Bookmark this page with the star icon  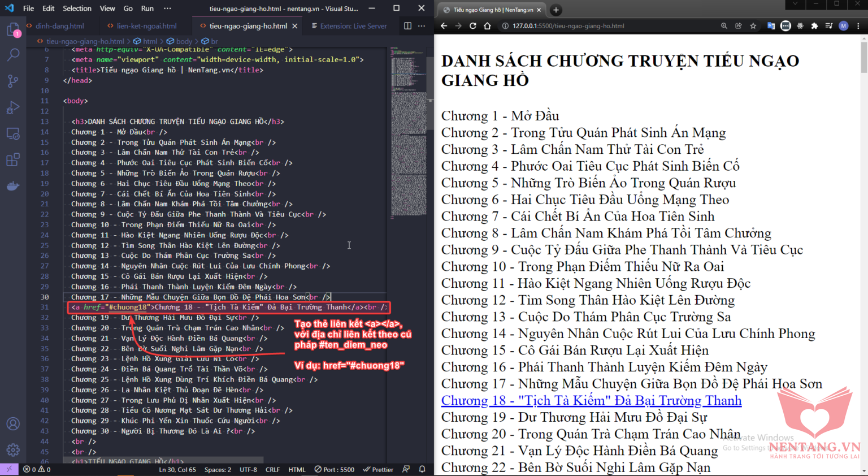(753, 26)
